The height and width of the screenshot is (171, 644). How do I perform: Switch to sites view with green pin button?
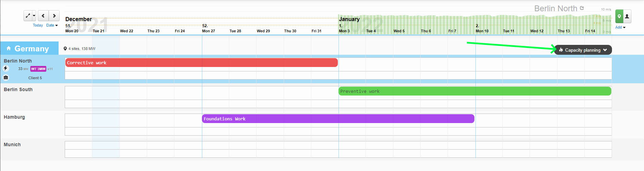[619, 16]
